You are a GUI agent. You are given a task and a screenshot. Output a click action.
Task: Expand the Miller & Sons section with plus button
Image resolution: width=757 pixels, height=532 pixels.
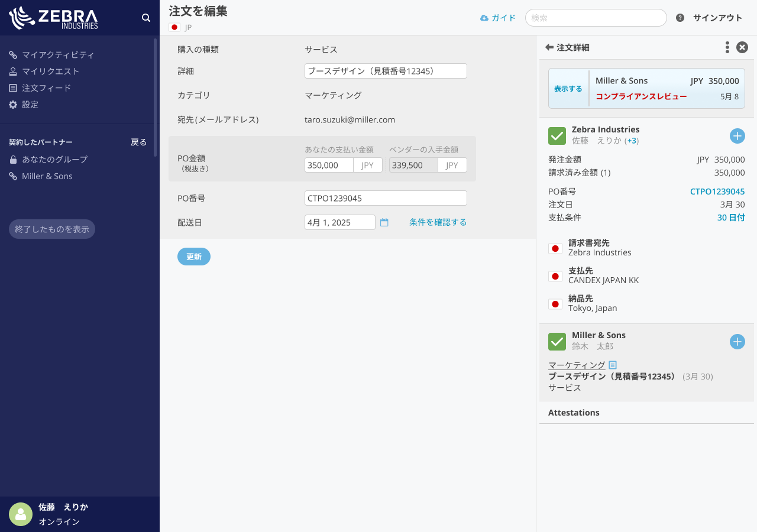[737, 342]
